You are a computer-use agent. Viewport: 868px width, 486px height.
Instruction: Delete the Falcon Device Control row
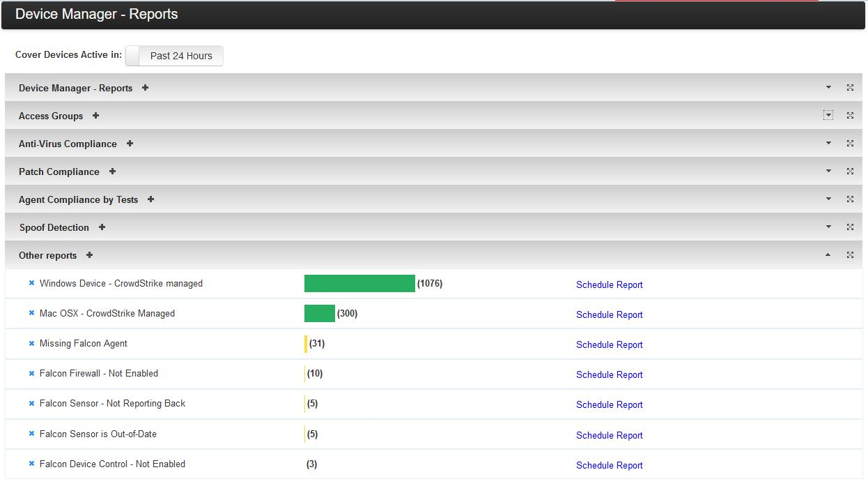coord(31,464)
